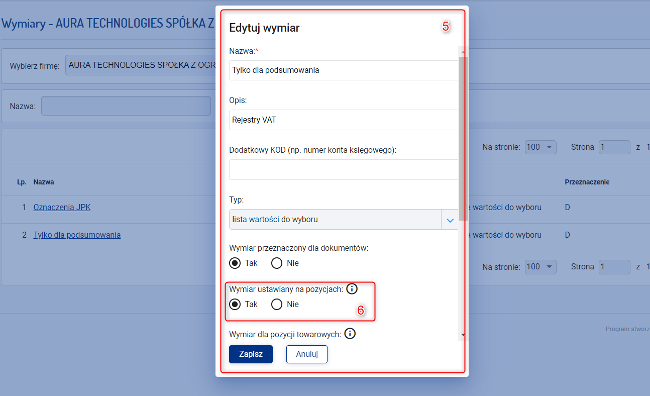Image resolution: width=650 pixels, height=396 pixels.
Task: Focus the Nazwa field in dialog
Action: coord(344,70)
